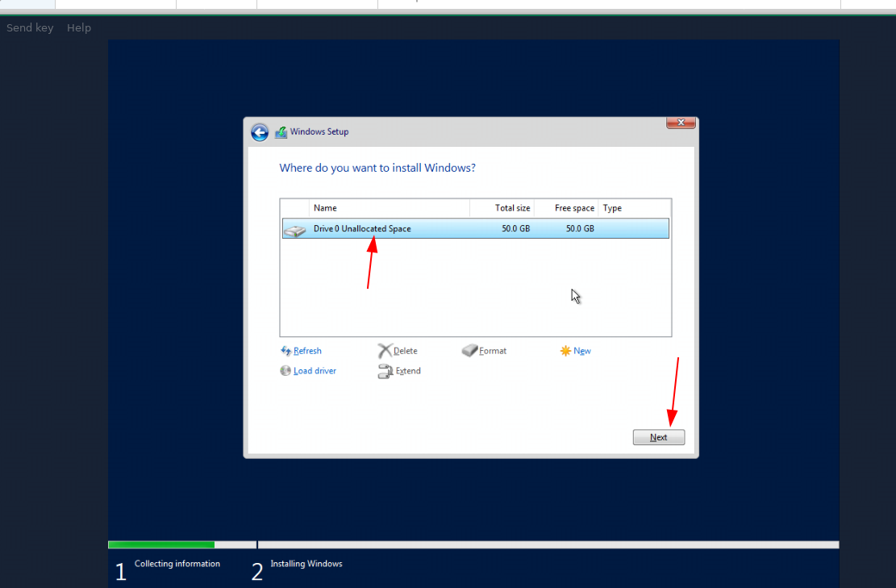Image resolution: width=896 pixels, height=588 pixels.
Task: Click the Load driver link
Action: pyautogui.click(x=315, y=371)
